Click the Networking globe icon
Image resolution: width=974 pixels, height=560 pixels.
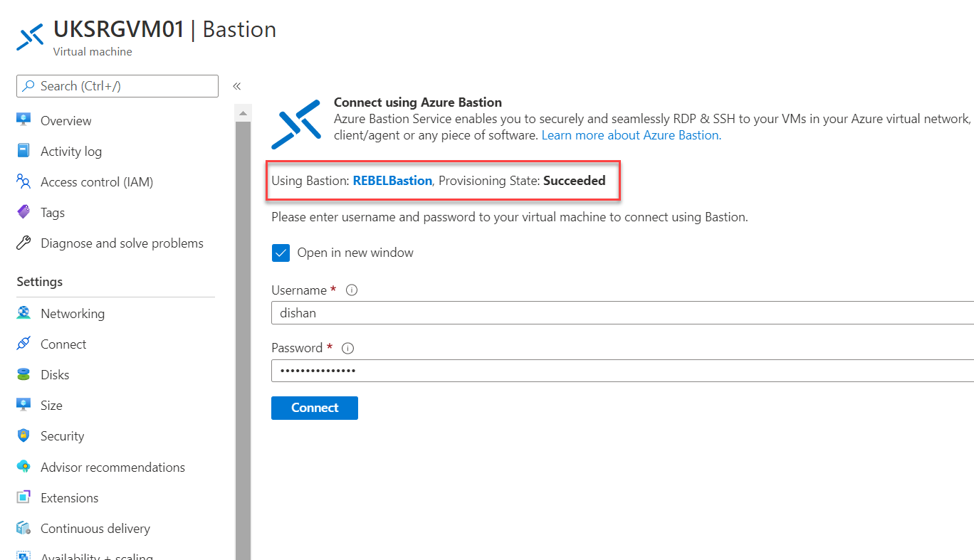(x=23, y=313)
